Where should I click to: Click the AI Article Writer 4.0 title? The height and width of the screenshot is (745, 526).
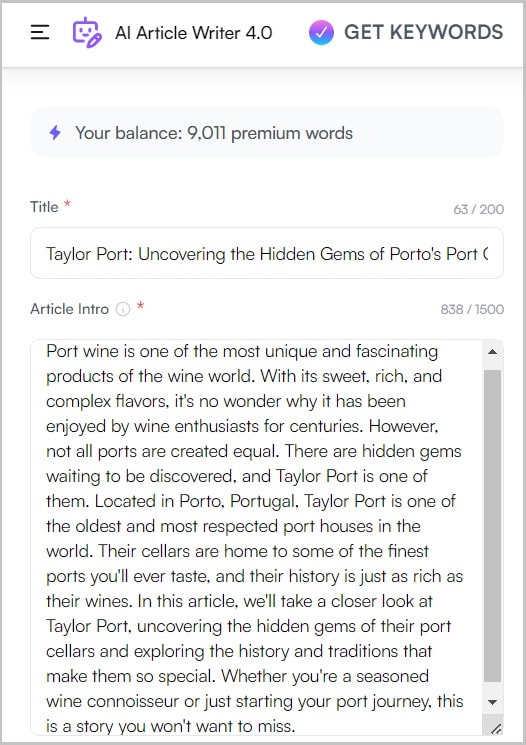tap(193, 33)
